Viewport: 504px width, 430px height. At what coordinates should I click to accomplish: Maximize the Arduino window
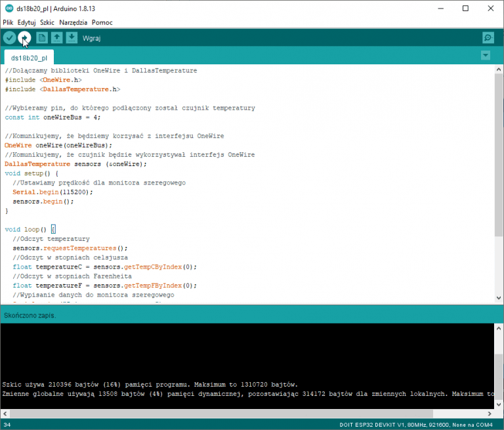coord(465,9)
